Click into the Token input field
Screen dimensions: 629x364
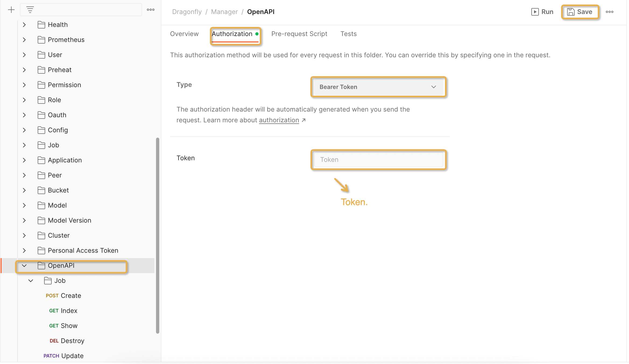tap(379, 160)
